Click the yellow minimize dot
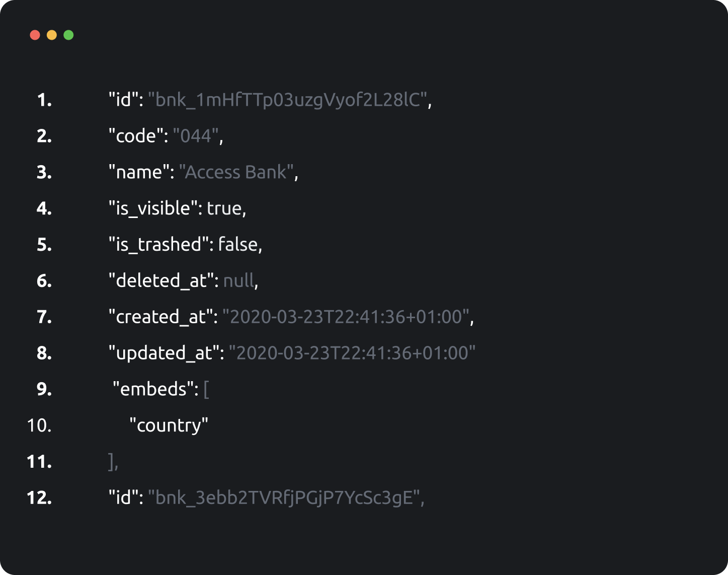This screenshot has width=728, height=575. point(52,35)
